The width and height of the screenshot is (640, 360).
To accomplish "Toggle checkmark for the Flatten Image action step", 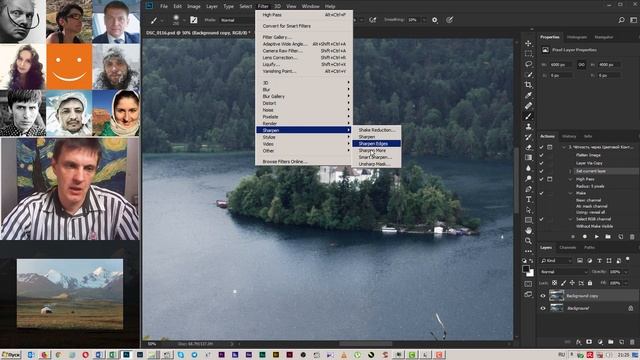I will pos(542,155).
